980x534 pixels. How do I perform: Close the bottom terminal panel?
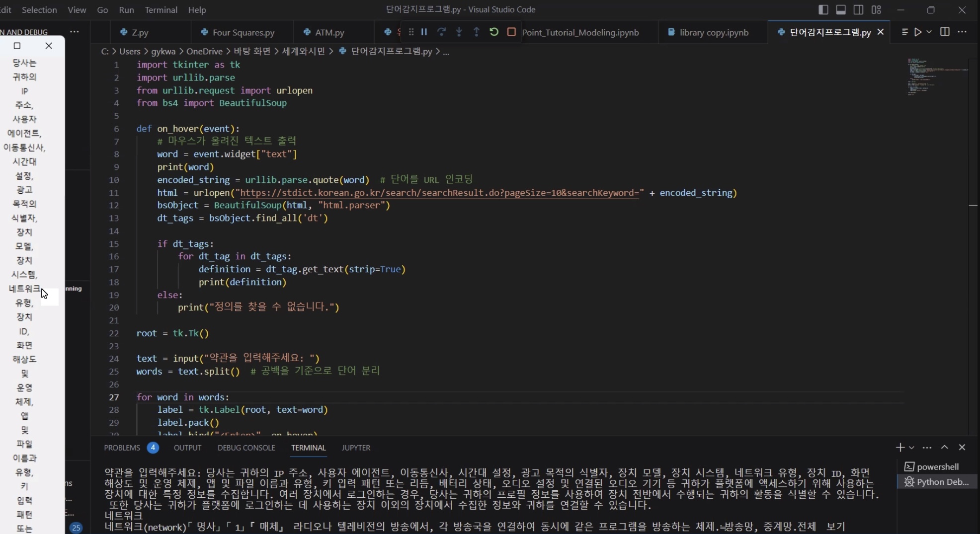pos(962,448)
